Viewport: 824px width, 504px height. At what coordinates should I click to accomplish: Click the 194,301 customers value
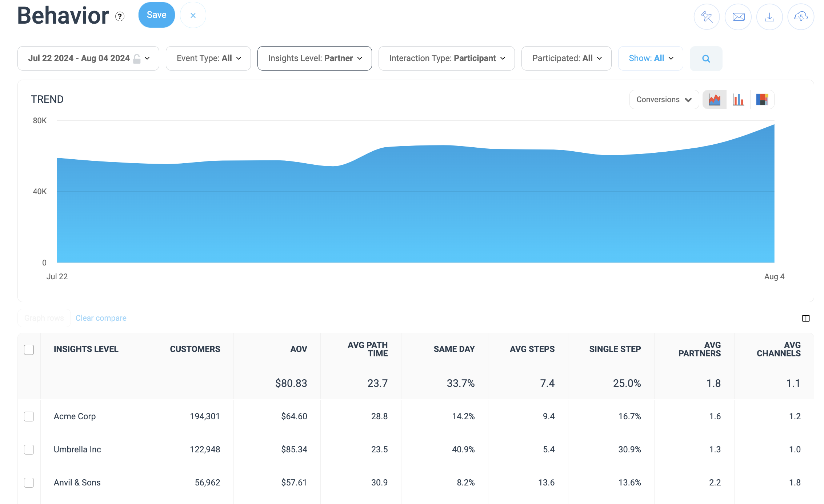click(x=205, y=416)
